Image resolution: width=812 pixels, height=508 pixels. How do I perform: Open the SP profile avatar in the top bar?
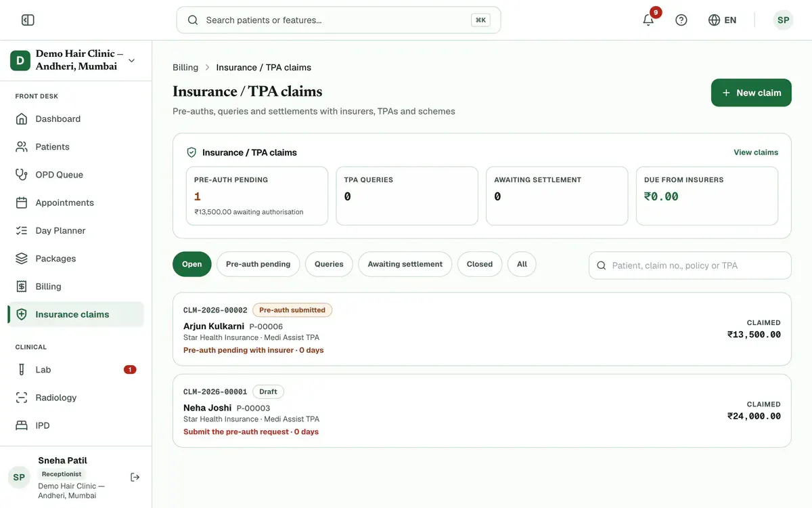click(783, 20)
